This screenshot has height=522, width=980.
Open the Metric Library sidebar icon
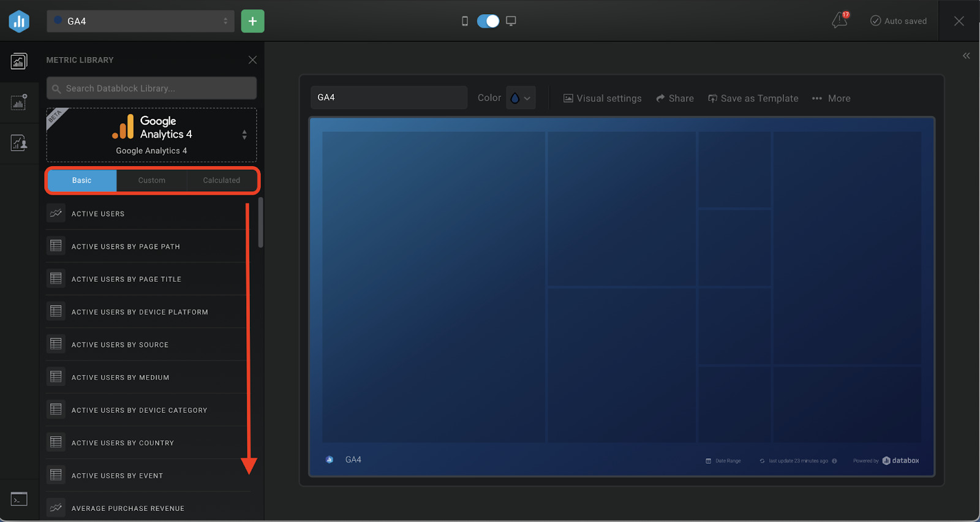pos(19,61)
